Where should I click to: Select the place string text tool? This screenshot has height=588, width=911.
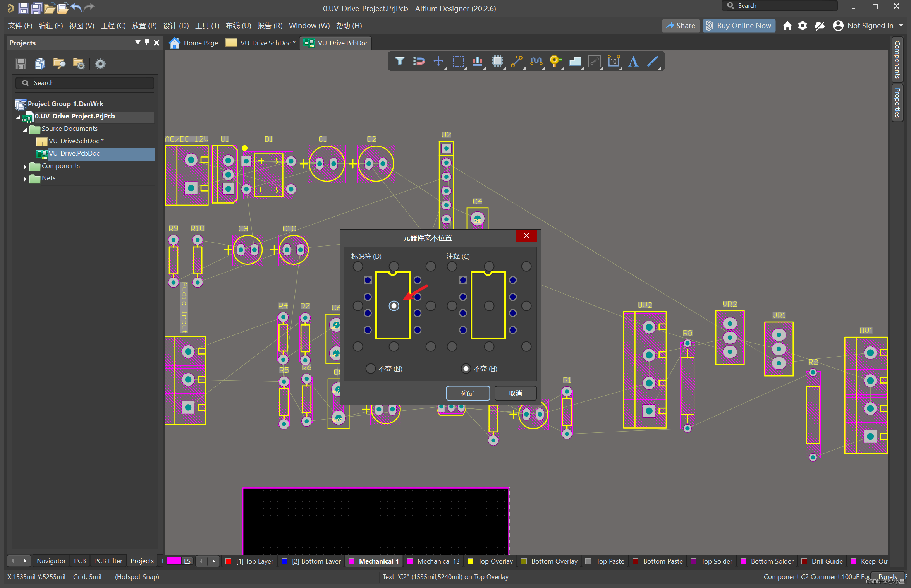point(633,61)
